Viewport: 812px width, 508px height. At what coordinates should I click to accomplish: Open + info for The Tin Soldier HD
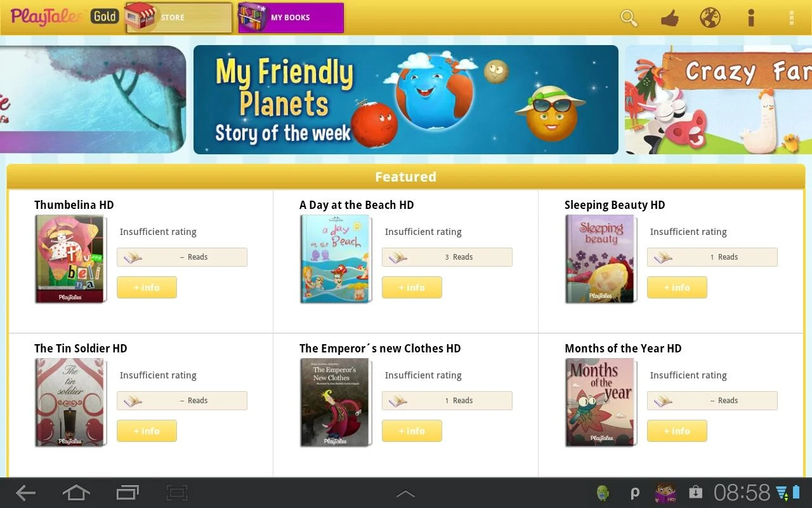[147, 431]
